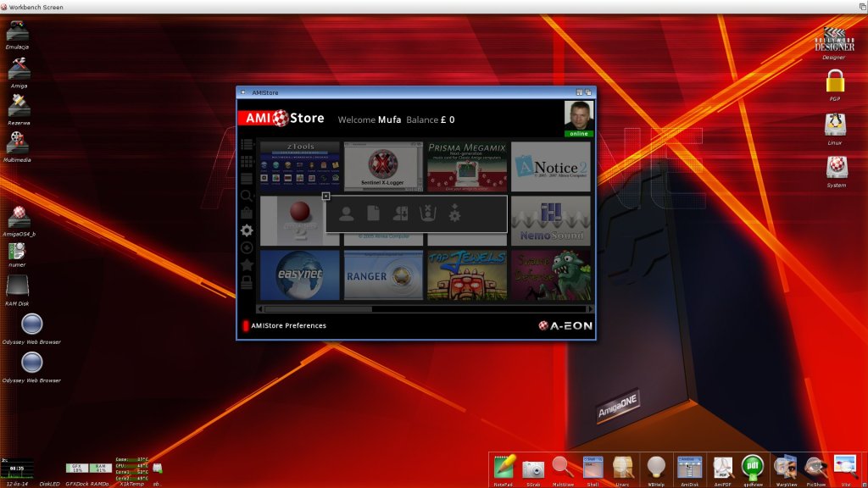Open the Emulacja desktop icon
Screen dimensions: 868x488
(x=17, y=34)
